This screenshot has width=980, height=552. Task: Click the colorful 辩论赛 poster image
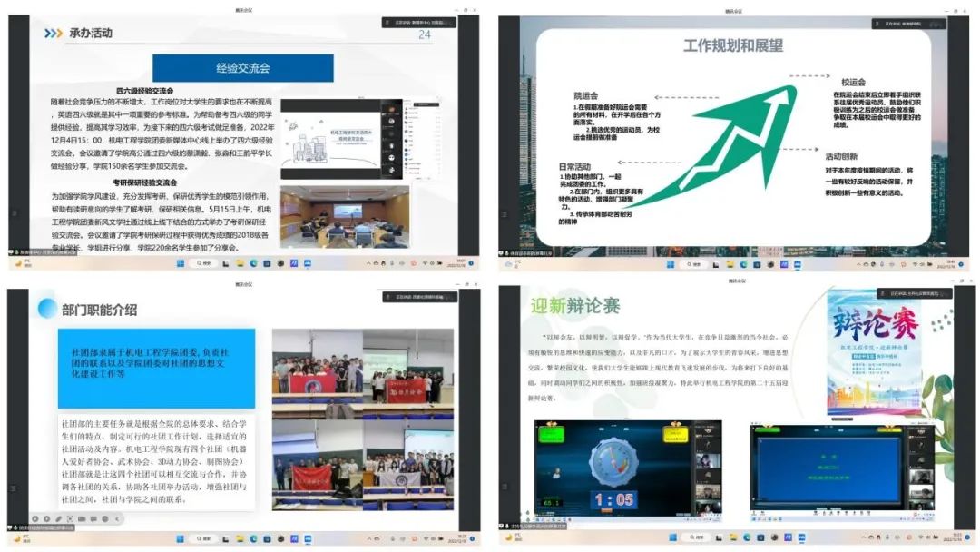[873, 356]
